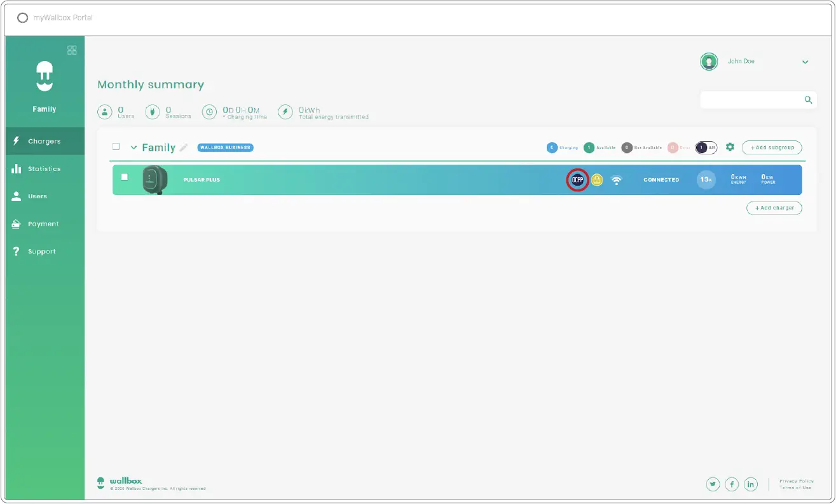Toggle the All chargers filter
836x504 pixels.
pyautogui.click(x=706, y=147)
